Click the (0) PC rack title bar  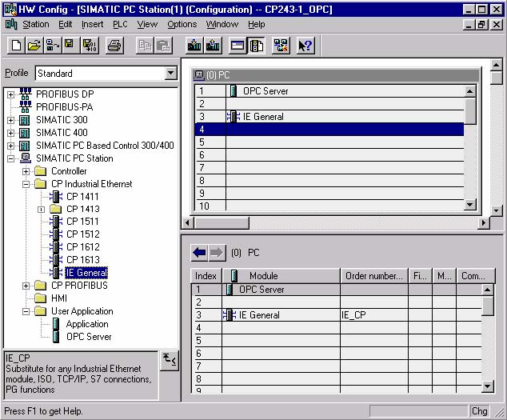click(x=336, y=75)
